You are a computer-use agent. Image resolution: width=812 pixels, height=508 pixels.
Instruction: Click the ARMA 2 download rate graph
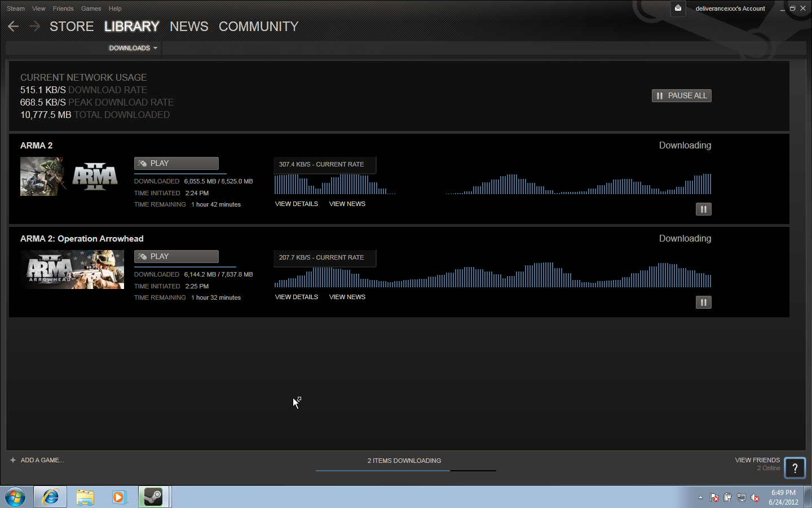coord(493,184)
